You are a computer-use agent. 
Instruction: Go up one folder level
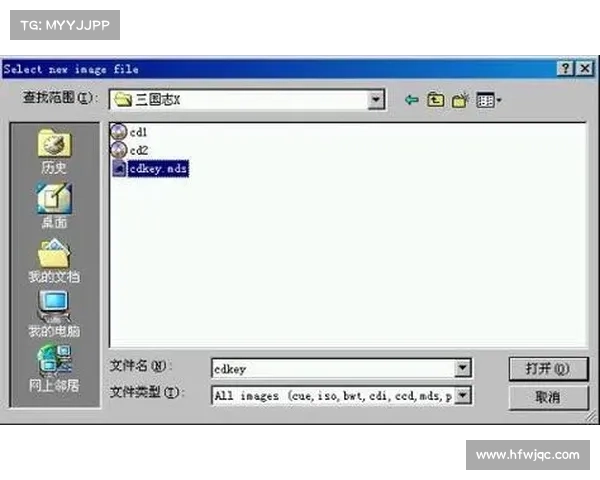pyautogui.click(x=436, y=99)
